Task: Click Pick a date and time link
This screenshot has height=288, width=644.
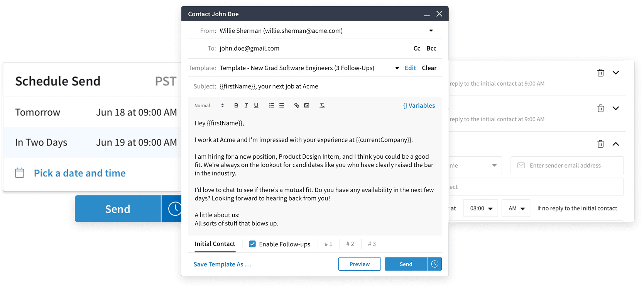Action: tap(80, 173)
